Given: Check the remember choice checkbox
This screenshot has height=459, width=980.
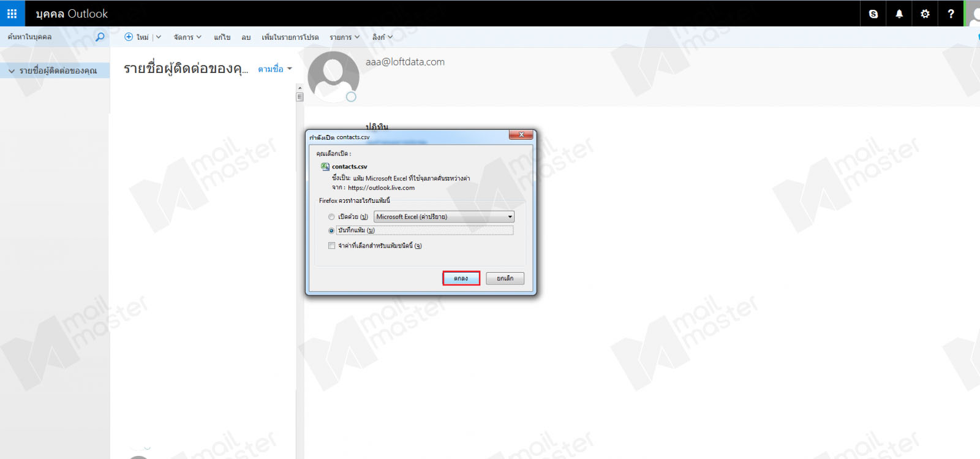Looking at the screenshot, I should pos(331,246).
